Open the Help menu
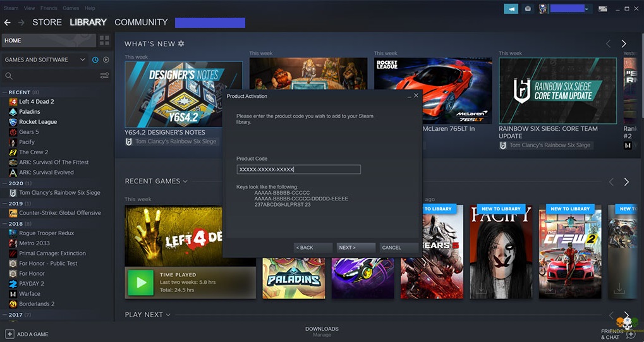Image resolution: width=644 pixels, height=342 pixels. (x=90, y=8)
